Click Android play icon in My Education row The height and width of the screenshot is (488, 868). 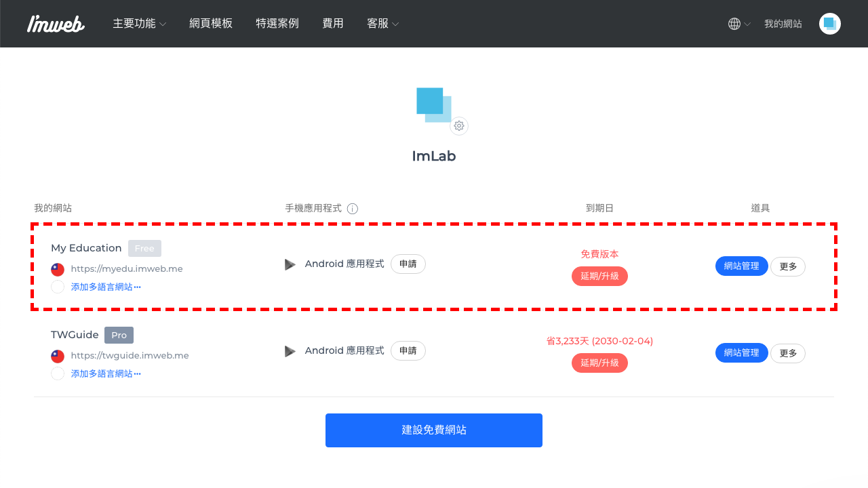[290, 264]
